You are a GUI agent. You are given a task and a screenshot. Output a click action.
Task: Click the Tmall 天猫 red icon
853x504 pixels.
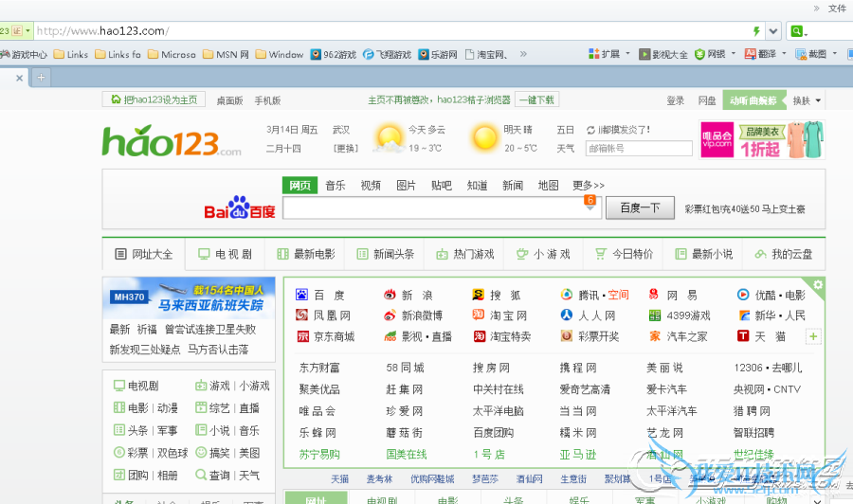(x=743, y=336)
